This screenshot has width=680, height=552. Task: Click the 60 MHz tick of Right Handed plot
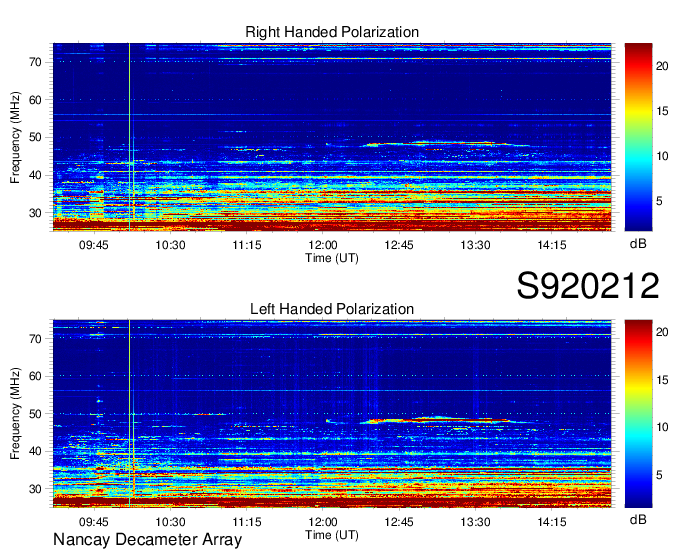(x=35, y=100)
